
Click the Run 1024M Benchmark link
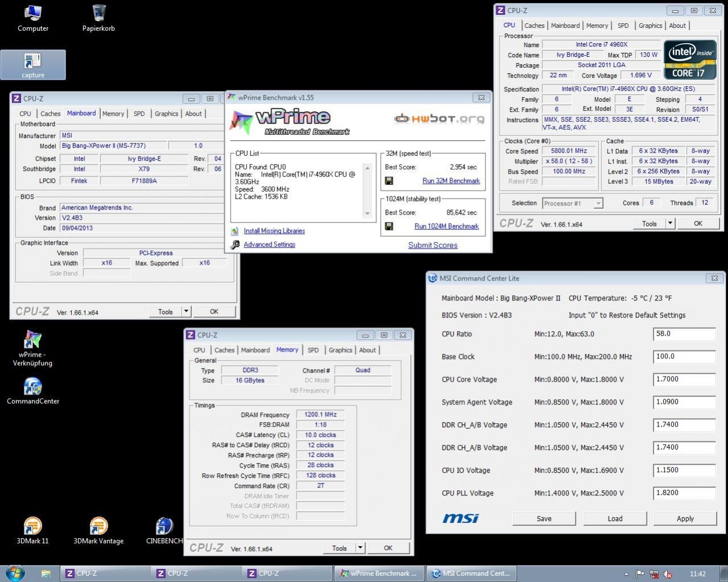pyautogui.click(x=446, y=226)
